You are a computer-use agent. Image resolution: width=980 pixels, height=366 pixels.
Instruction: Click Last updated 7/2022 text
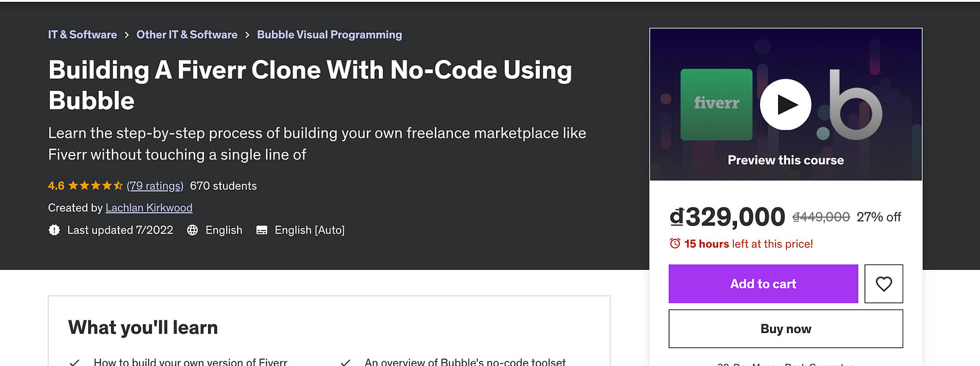(120, 230)
